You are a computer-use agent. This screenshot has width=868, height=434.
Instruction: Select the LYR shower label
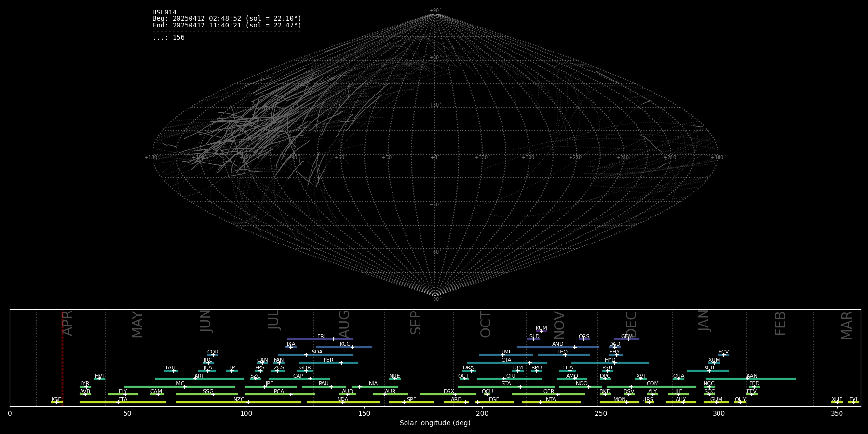(85, 384)
